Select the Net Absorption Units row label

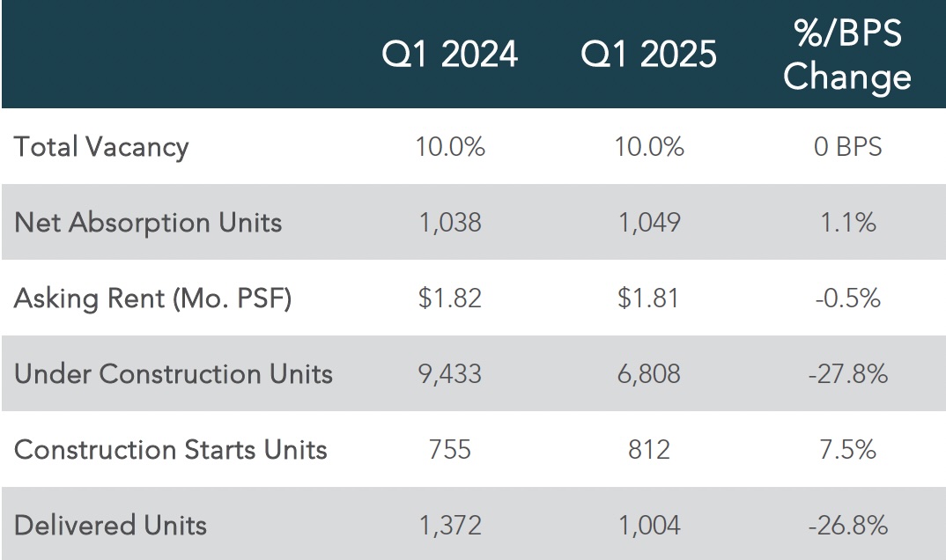coord(148,223)
